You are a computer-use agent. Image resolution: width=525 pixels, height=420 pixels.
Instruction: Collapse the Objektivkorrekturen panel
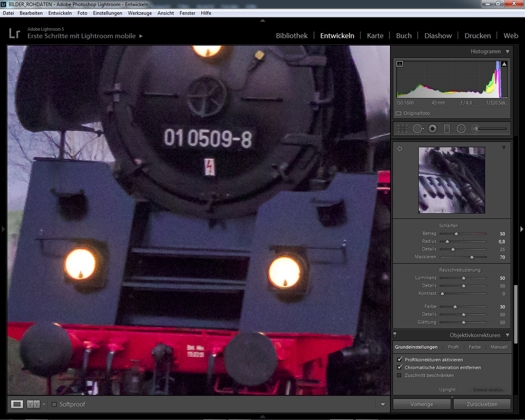pos(507,335)
